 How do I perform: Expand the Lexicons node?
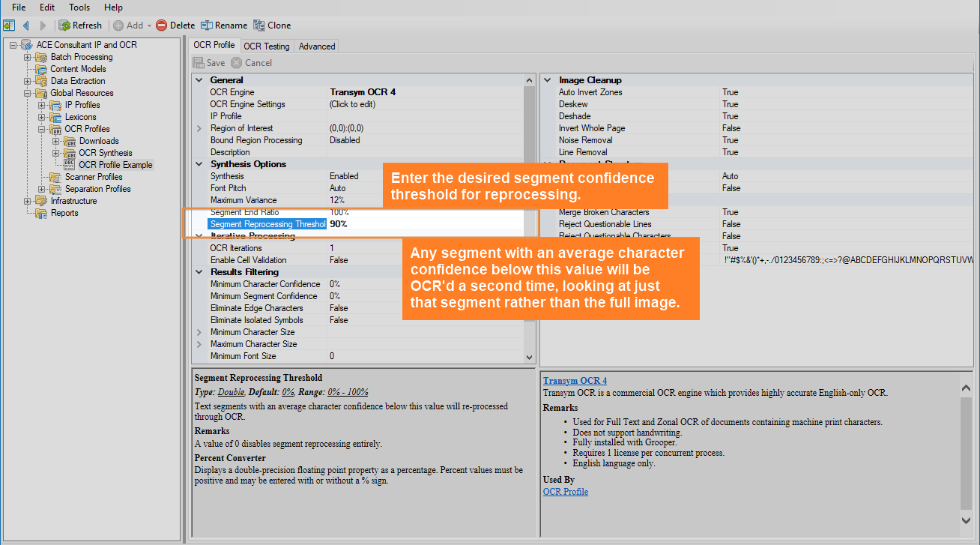[x=41, y=117]
